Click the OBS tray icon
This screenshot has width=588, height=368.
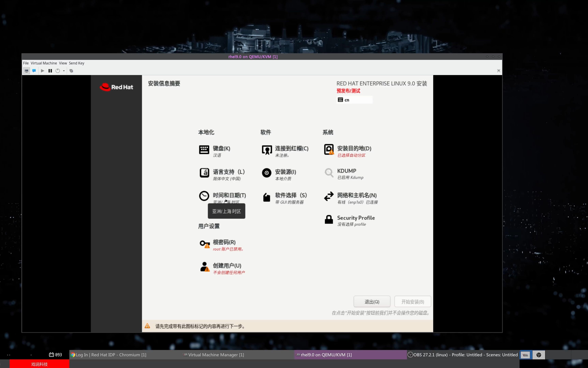539,355
